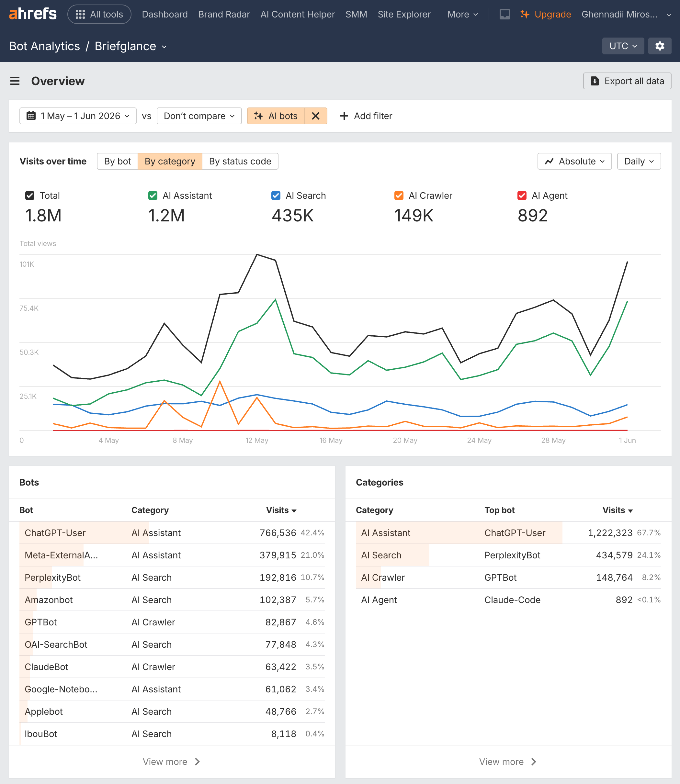680x784 pixels.
Task: Remove the AI bots filter
Action: [x=316, y=116]
